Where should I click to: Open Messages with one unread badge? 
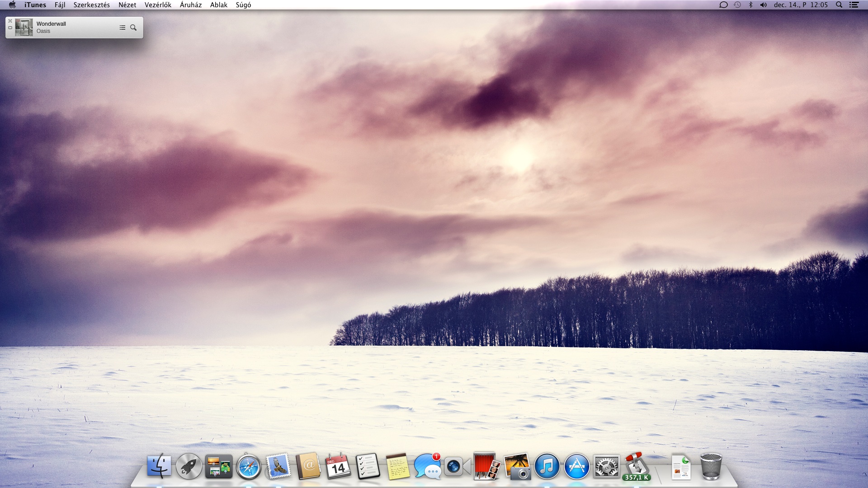coord(427,467)
